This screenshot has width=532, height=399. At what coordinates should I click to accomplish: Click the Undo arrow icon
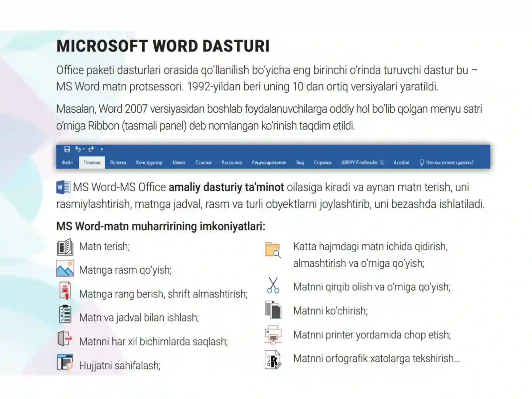tap(78, 149)
